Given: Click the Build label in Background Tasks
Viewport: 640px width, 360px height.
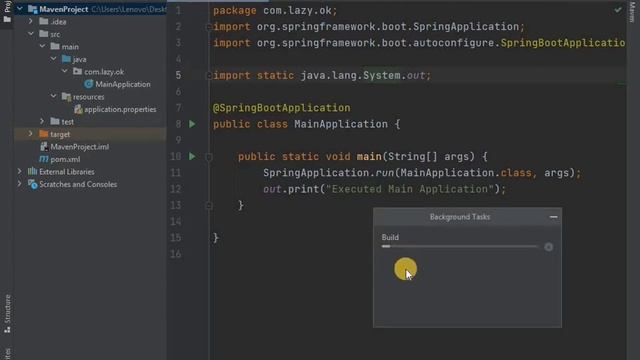Looking at the screenshot, I should pyautogui.click(x=390, y=237).
